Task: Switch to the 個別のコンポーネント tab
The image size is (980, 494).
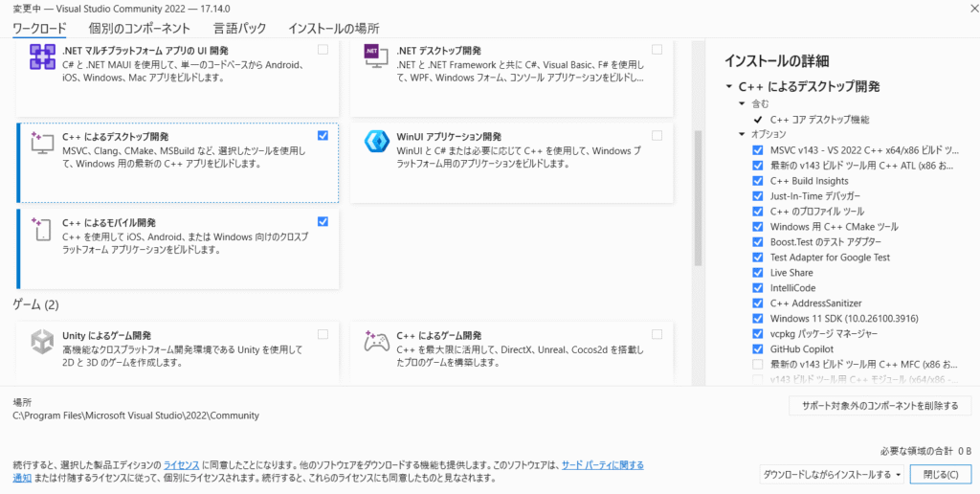Action: tap(140, 28)
